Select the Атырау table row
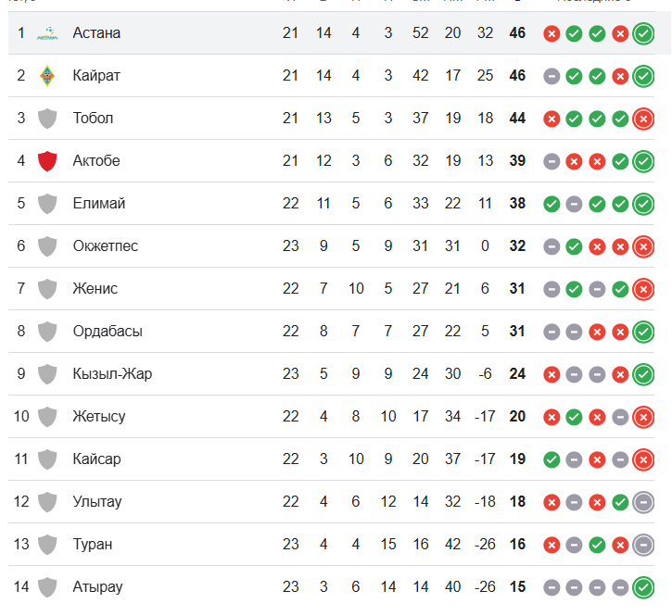The height and width of the screenshot is (616, 672). tap(331, 587)
